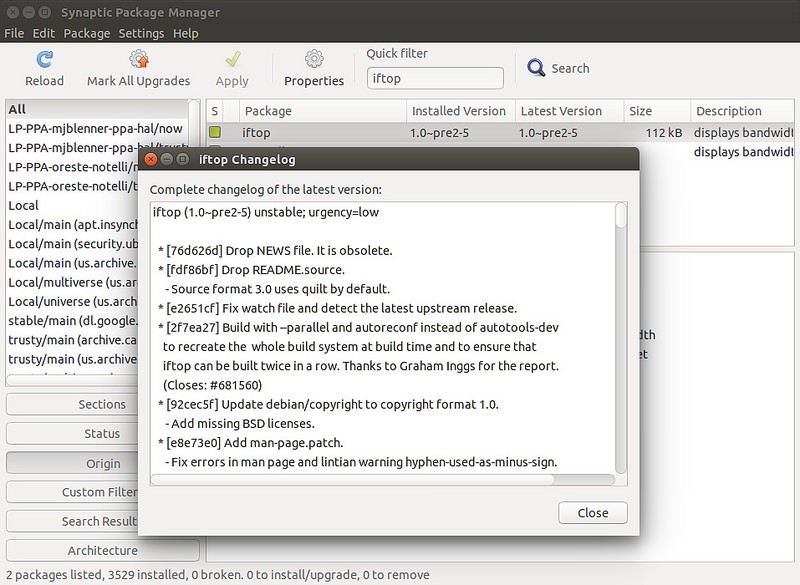Image resolution: width=800 pixels, height=585 pixels.
Task: Click changelog text '(Closes: #681560)'
Action: [212, 385]
